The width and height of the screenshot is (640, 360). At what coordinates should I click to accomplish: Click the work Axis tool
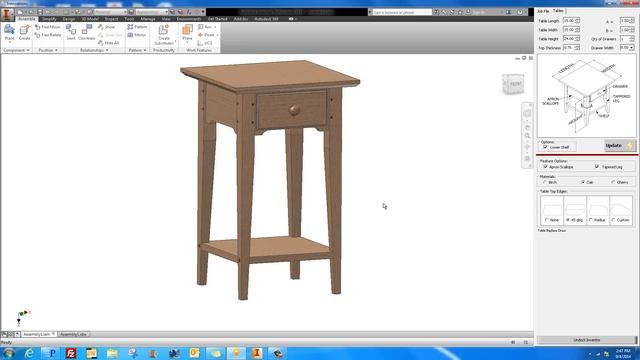click(x=204, y=27)
